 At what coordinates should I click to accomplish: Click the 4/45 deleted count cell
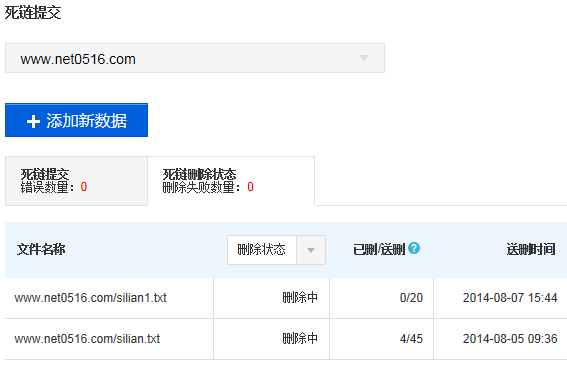coord(411,339)
